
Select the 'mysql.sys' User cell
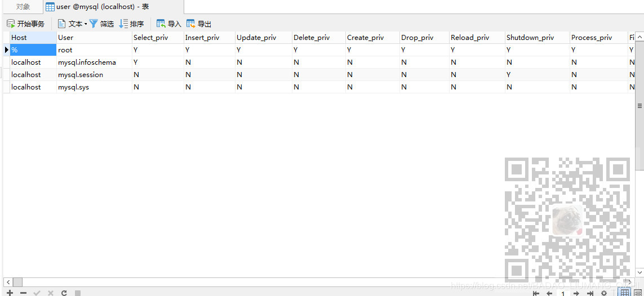point(94,87)
